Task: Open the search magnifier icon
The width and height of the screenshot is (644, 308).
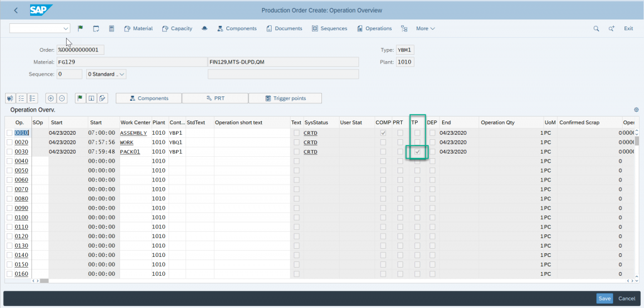Action: point(596,28)
